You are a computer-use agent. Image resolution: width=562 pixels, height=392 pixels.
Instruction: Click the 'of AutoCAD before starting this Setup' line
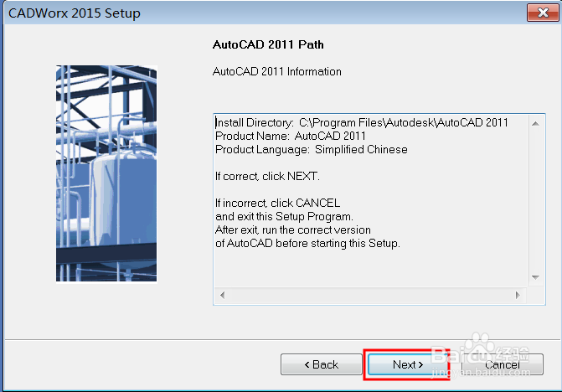(307, 244)
